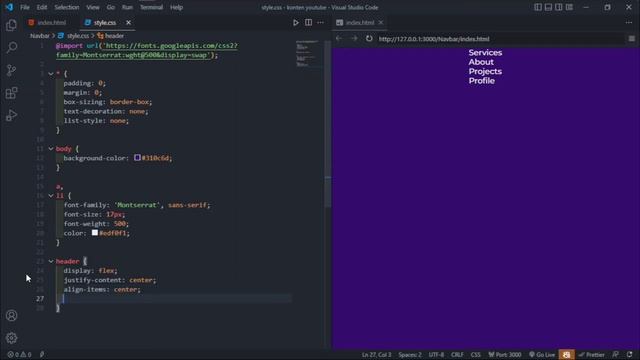This screenshot has height=360, width=640.
Task: Change indentation via Spaces: 2
Action: pos(410,355)
